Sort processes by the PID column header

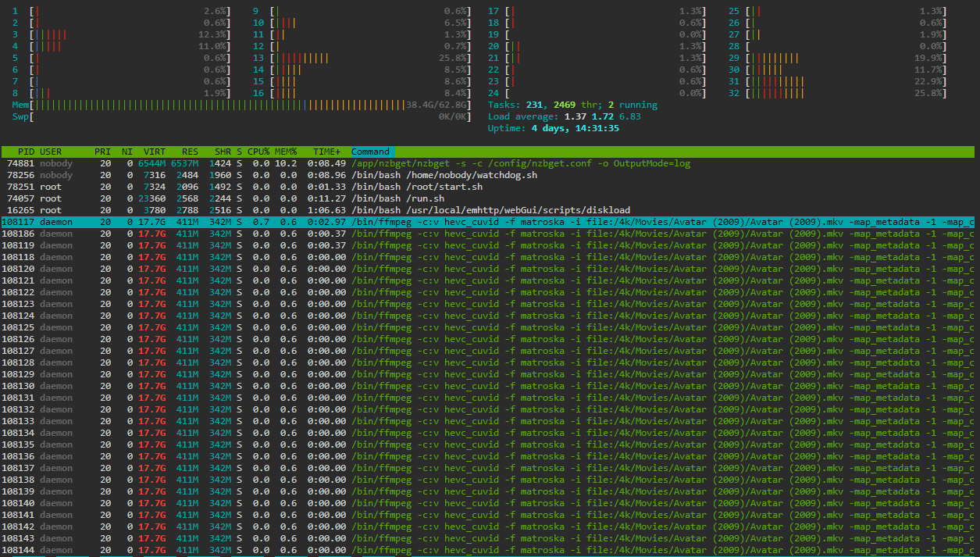point(26,152)
